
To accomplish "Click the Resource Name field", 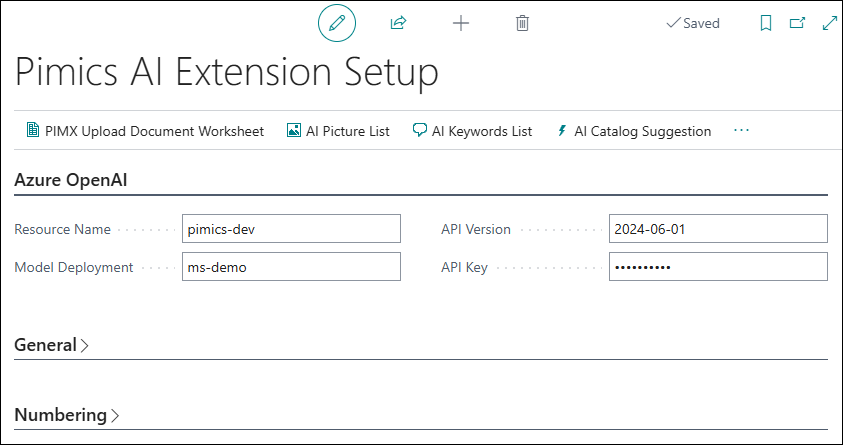I will pyautogui.click(x=291, y=229).
